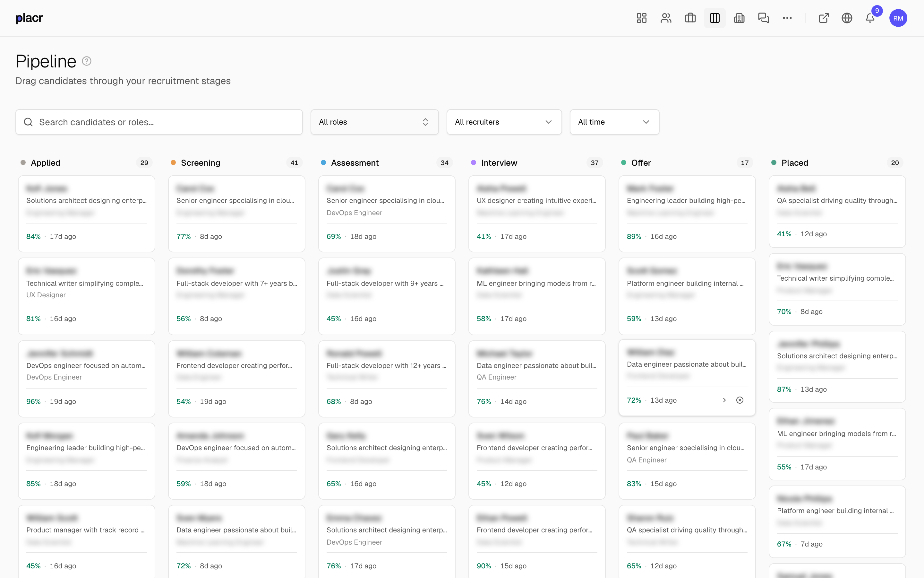Open Interview card with 90% match

(537, 542)
